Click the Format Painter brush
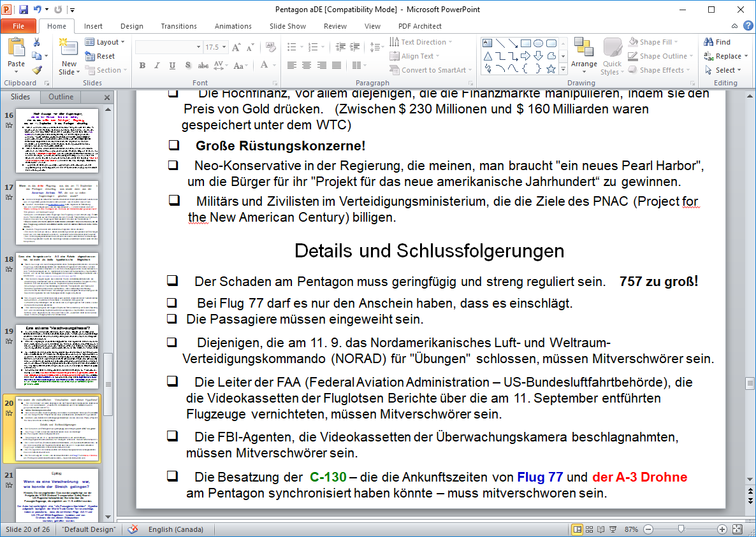This screenshot has width=756, height=537. point(36,70)
